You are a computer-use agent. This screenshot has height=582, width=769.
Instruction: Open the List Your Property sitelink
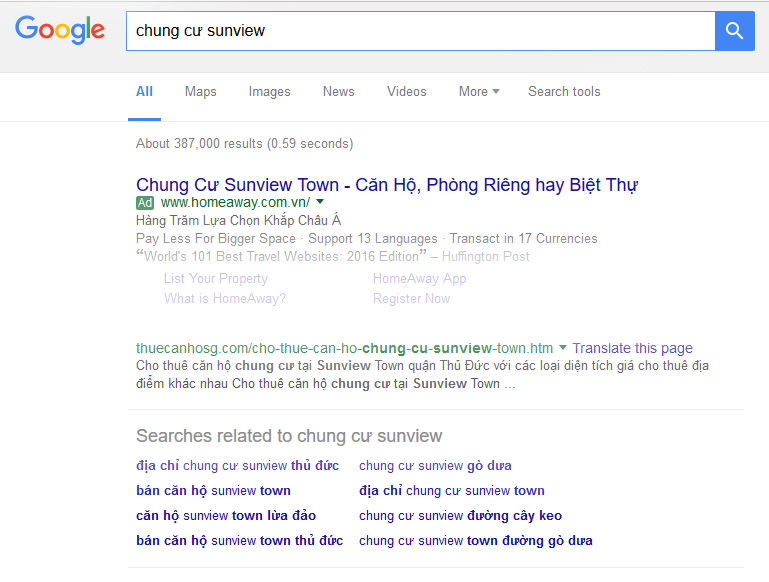pyautogui.click(x=216, y=279)
